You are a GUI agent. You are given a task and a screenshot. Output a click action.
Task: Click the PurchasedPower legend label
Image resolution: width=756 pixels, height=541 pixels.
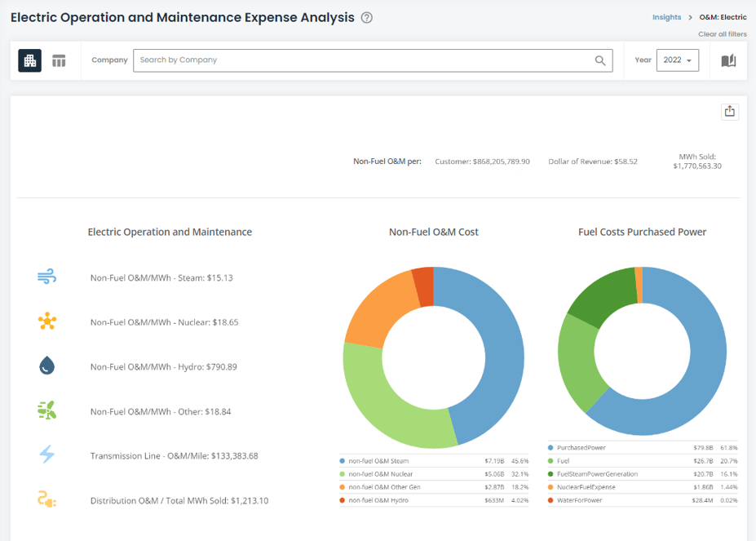[581, 448]
